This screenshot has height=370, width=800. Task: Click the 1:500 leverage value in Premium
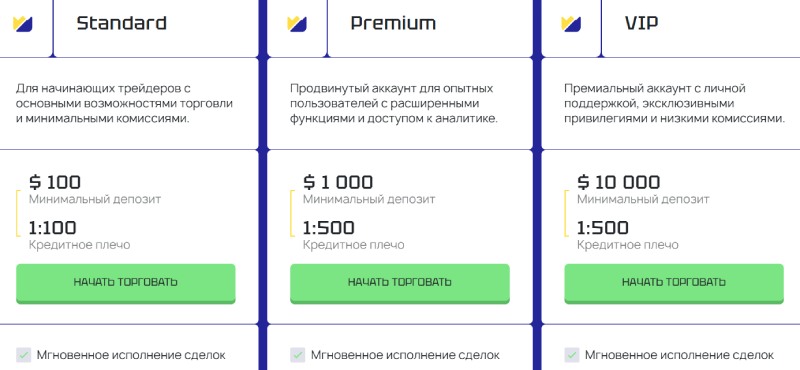click(329, 228)
